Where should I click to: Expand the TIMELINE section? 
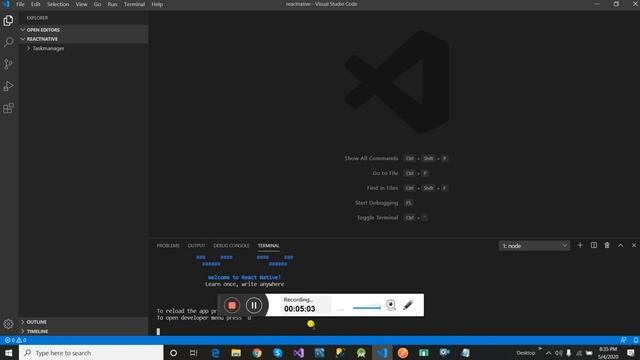(84, 331)
